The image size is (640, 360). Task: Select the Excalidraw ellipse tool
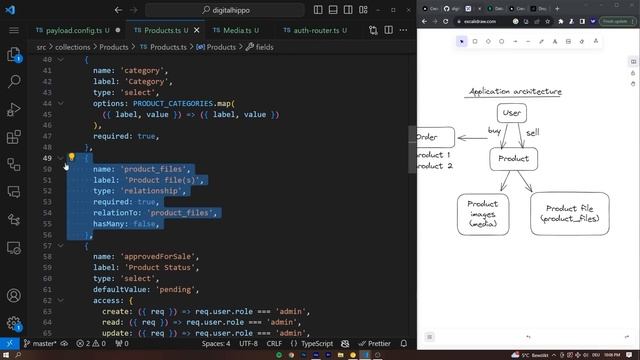click(502, 41)
